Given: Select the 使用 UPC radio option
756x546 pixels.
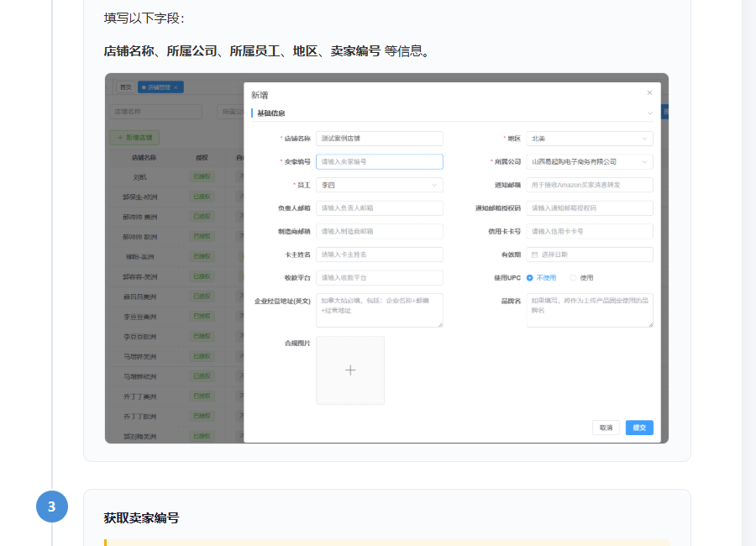Looking at the screenshot, I should coord(582,278).
